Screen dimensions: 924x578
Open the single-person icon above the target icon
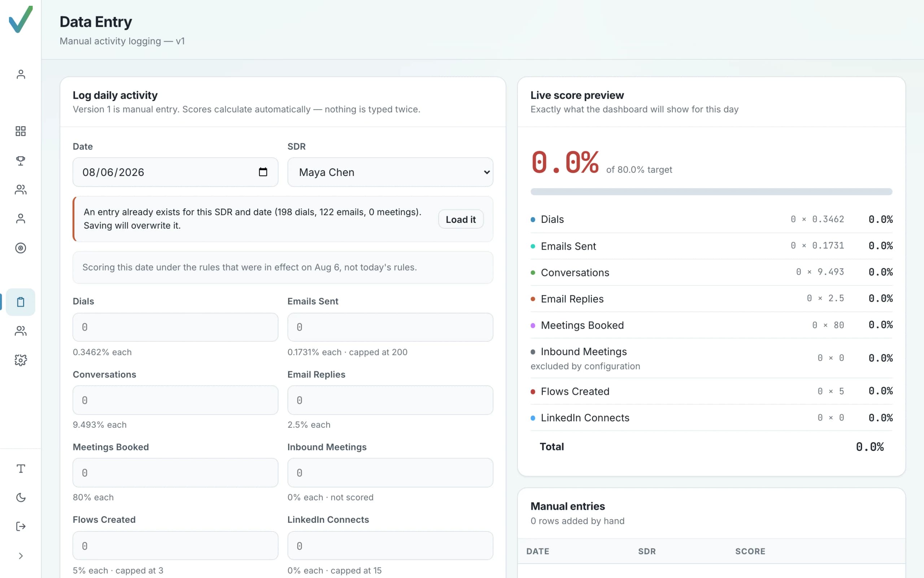tap(21, 219)
